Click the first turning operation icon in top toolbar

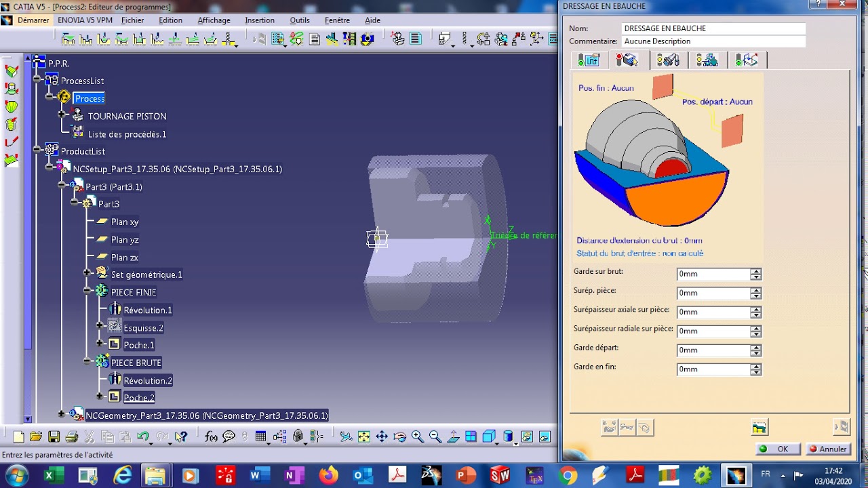pos(68,39)
